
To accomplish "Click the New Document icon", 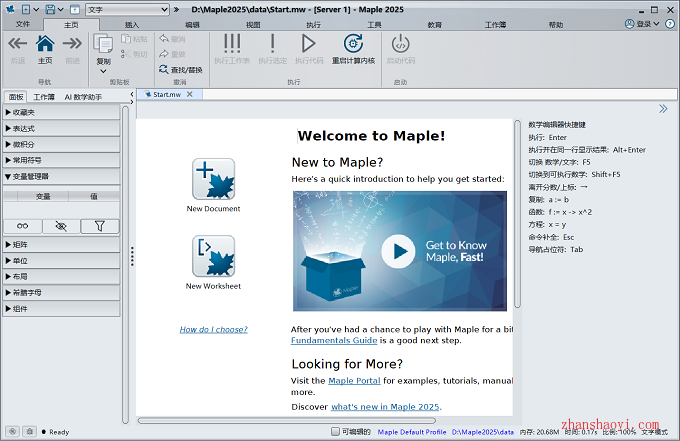I will 213,179.
